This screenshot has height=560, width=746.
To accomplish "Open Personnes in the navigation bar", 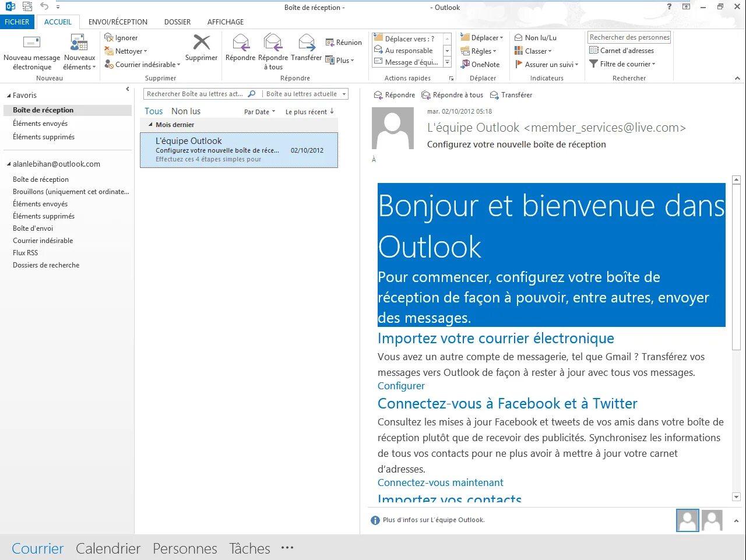I will point(185,548).
